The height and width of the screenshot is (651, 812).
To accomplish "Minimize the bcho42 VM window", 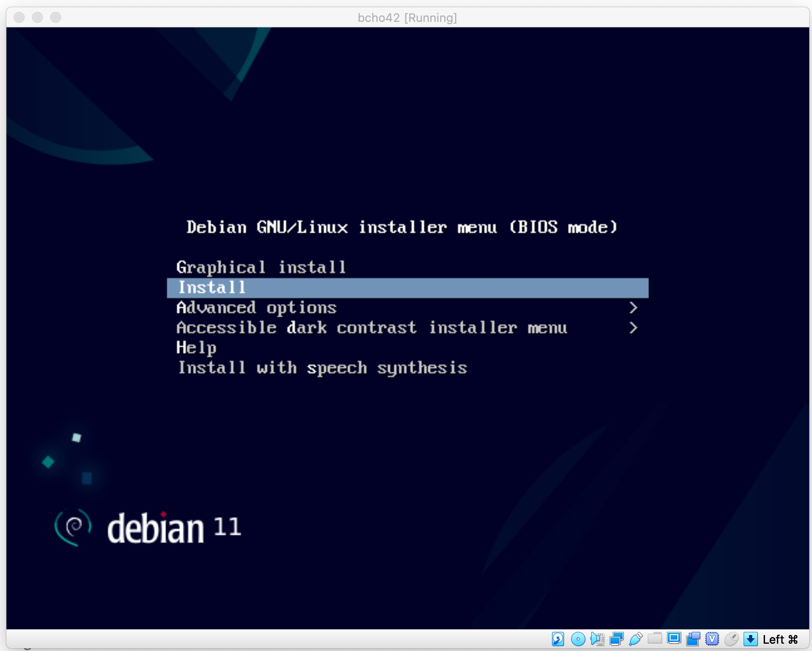I will (x=37, y=17).
